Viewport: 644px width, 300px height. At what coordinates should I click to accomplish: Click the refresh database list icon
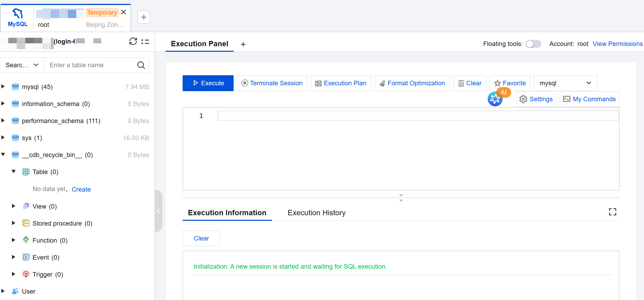(x=133, y=41)
